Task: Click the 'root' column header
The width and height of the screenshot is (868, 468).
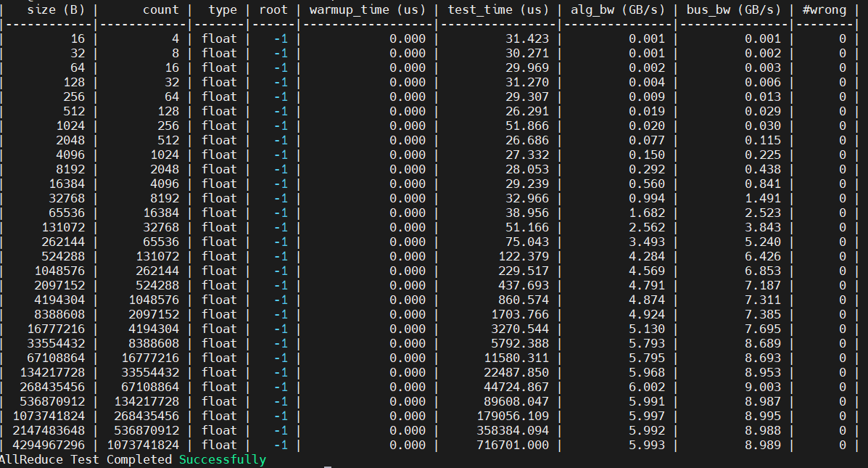Action: [x=273, y=9]
